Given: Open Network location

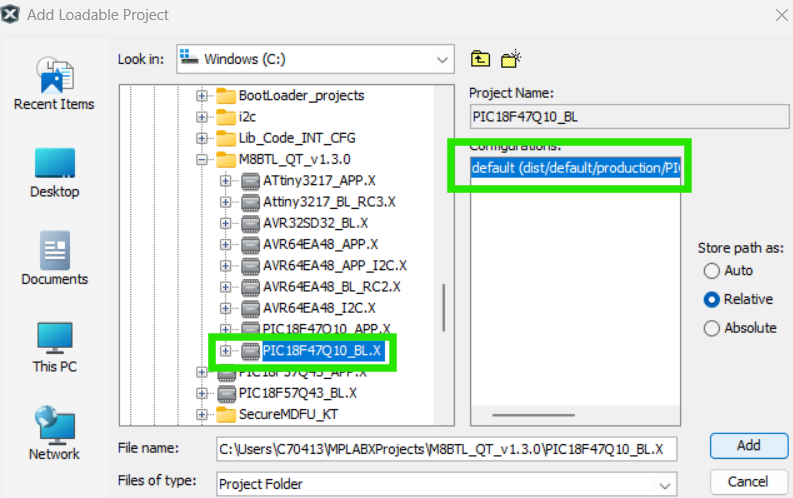Looking at the screenshot, I should [54, 433].
